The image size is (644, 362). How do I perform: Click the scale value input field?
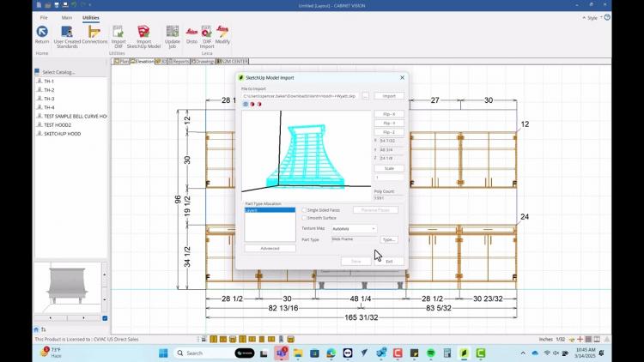pos(389,178)
